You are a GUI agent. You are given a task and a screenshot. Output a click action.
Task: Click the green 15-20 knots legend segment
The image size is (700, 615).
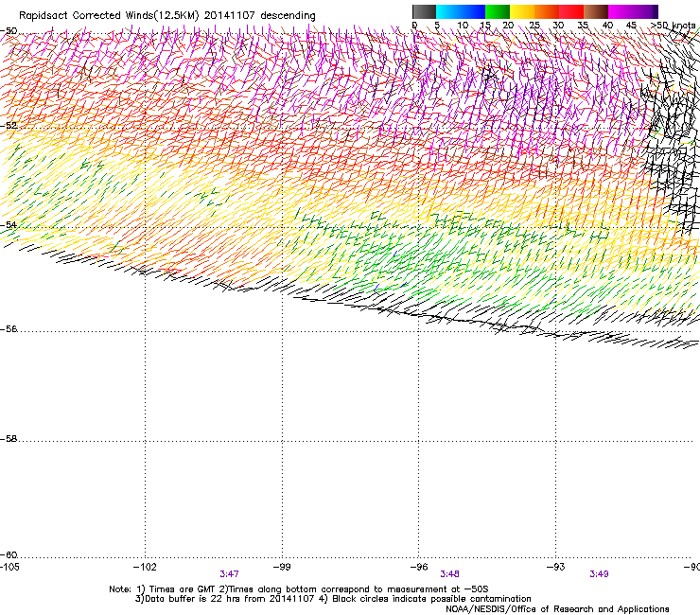[498, 11]
